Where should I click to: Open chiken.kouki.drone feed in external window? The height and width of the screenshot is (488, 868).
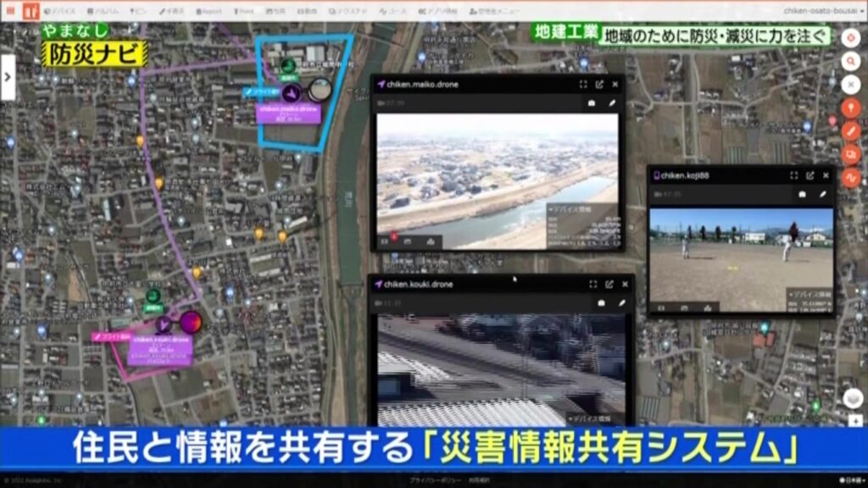(x=607, y=285)
